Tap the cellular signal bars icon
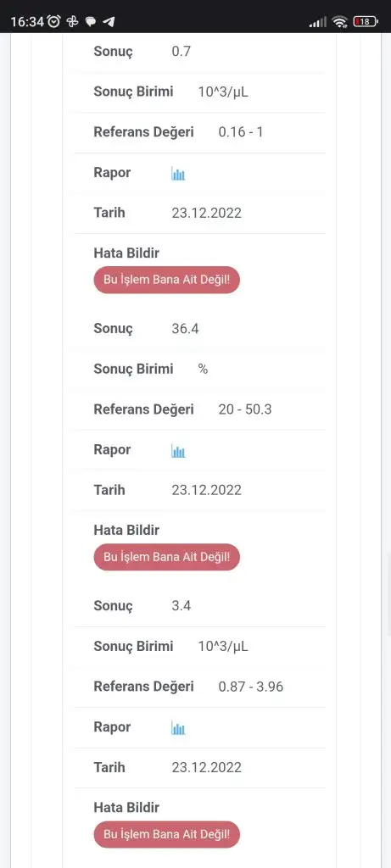The width and height of the screenshot is (391, 868). coord(318,22)
